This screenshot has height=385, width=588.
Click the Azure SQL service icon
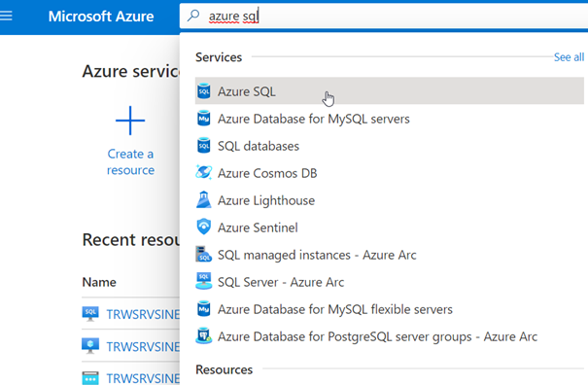pos(204,91)
